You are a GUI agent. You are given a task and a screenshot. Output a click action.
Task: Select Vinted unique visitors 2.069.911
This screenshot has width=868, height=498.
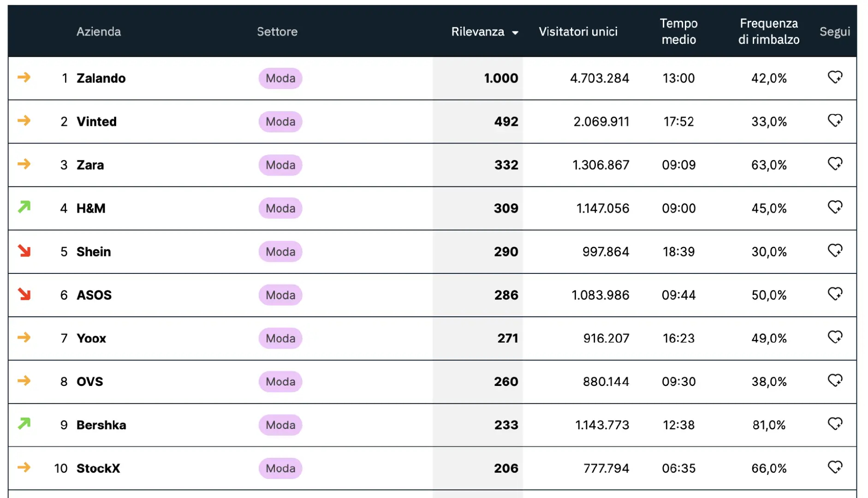[x=601, y=121]
